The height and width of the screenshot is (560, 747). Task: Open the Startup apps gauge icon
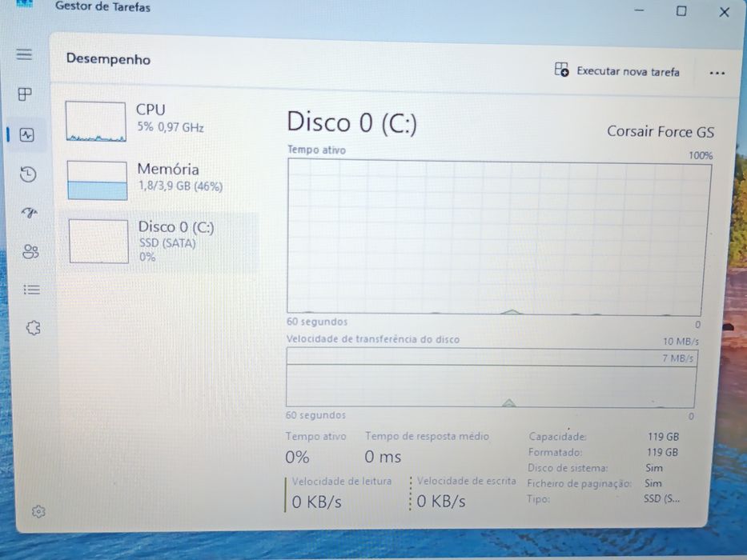(30, 212)
